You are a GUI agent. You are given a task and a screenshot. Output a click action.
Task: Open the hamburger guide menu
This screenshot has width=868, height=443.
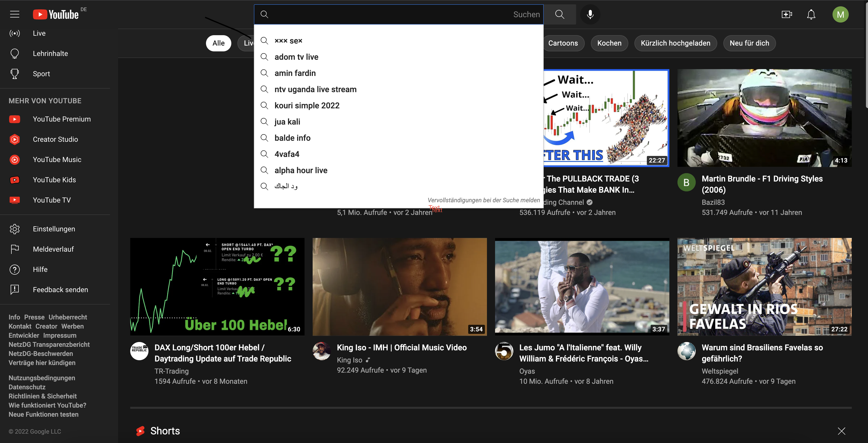pos(14,14)
